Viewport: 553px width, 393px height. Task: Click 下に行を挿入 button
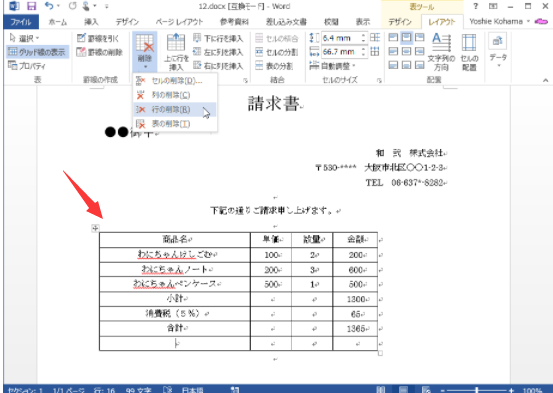[x=219, y=38]
